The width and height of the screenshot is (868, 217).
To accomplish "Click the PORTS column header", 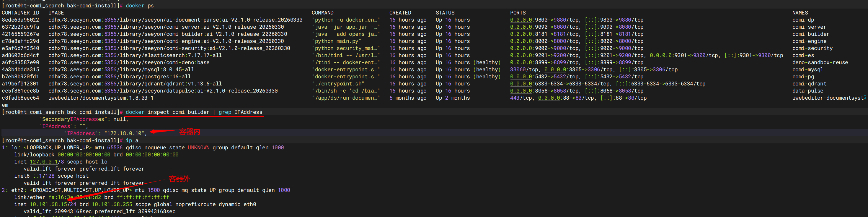I will pyautogui.click(x=518, y=13).
